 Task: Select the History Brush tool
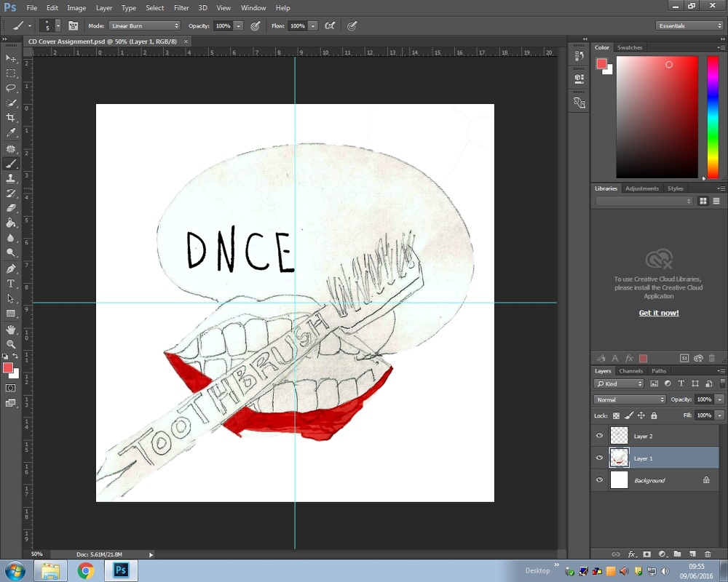(x=11, y=194)
